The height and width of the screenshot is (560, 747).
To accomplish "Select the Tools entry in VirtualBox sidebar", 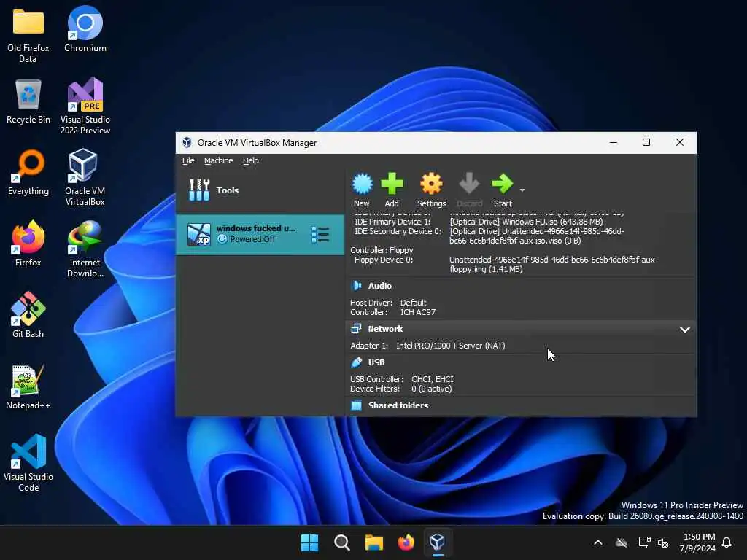I will pyautogui.click(x=260, y=190).
